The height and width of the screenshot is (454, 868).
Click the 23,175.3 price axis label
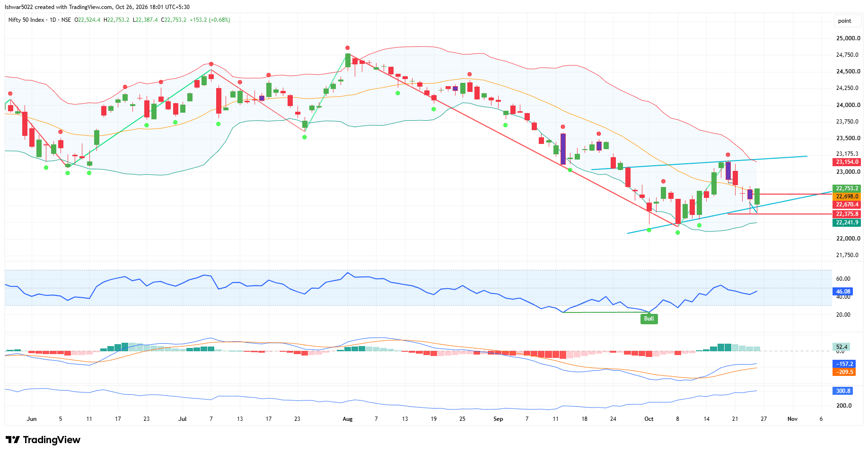point(847,154)
